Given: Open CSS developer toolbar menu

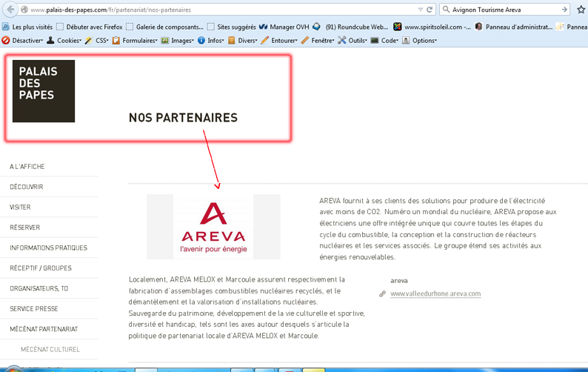Looking at the screenshot, I should (97, 41).
